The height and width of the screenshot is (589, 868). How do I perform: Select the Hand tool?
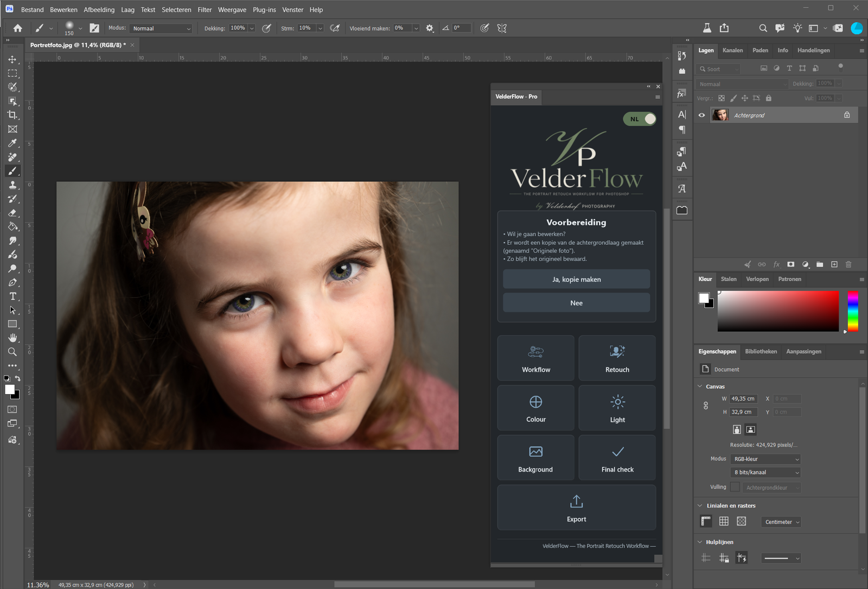click(12, 338)
